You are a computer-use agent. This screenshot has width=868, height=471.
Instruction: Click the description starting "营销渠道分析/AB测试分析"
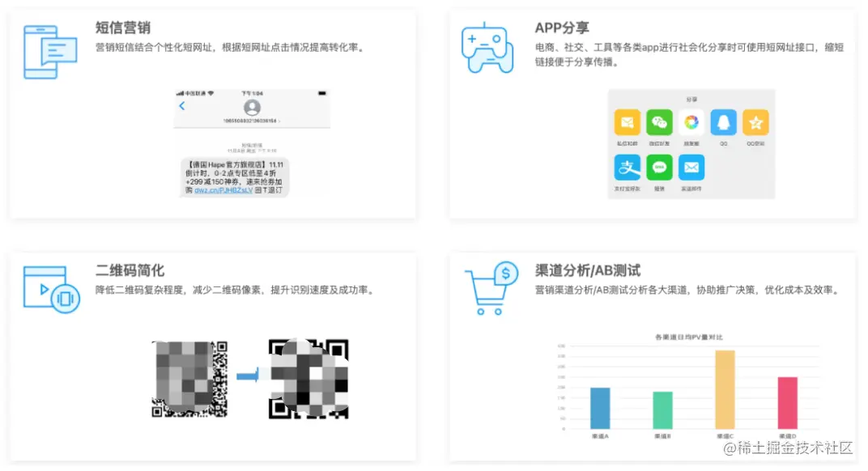pyautogui.click(x=688, y=290)
